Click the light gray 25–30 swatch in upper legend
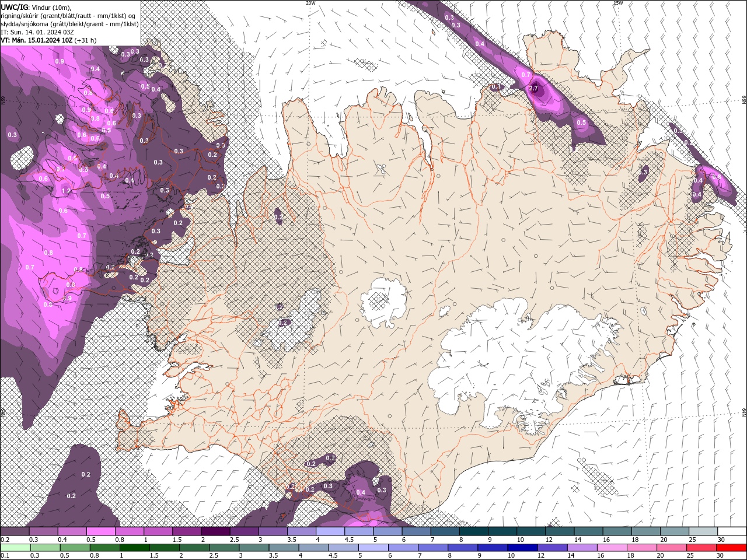 coord(703,531)
